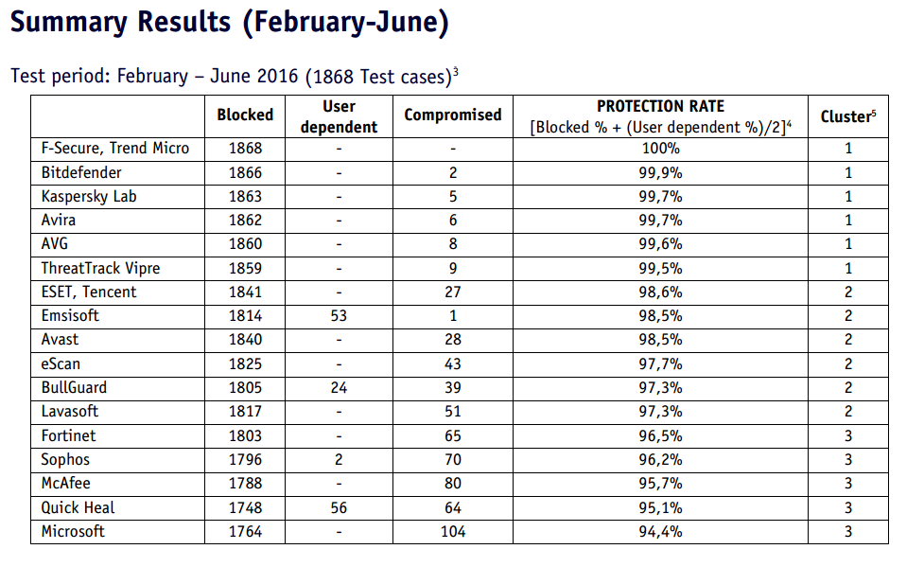Screen dimensions: 924x567
Task: Select the "Bitdefender" product name cell
Action: tap(81, 172)
